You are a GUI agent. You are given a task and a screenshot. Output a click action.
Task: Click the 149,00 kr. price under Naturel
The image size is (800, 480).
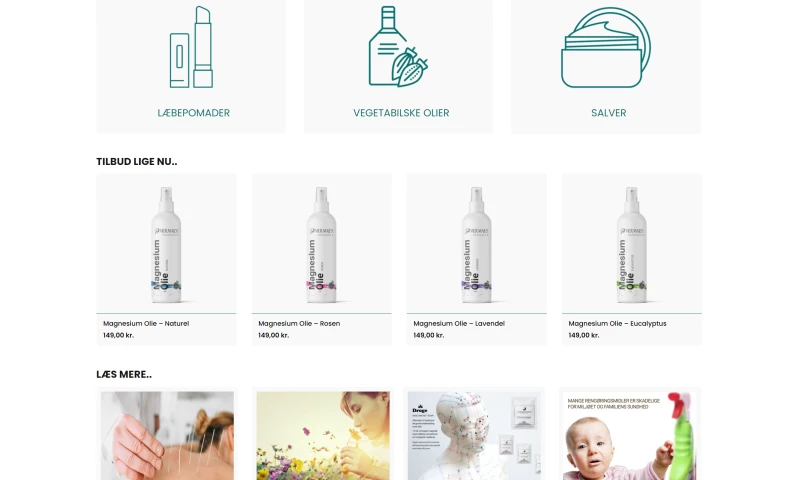click(x=118, y=335)
